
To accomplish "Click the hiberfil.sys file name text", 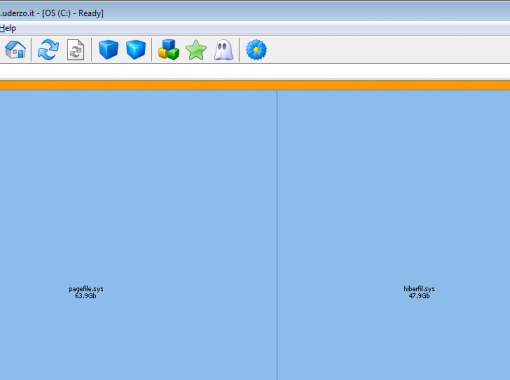I will pyautogui.click(x=419, y=289).
